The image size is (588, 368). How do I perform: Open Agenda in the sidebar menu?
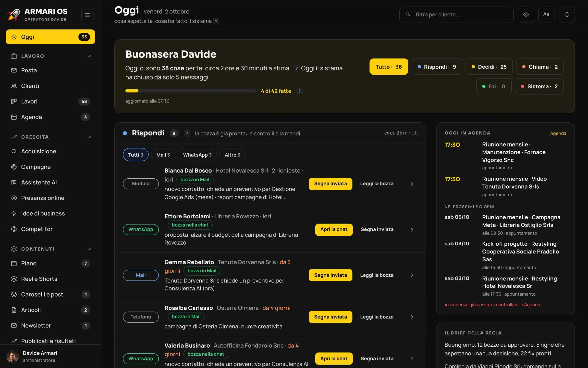[50, 117]
